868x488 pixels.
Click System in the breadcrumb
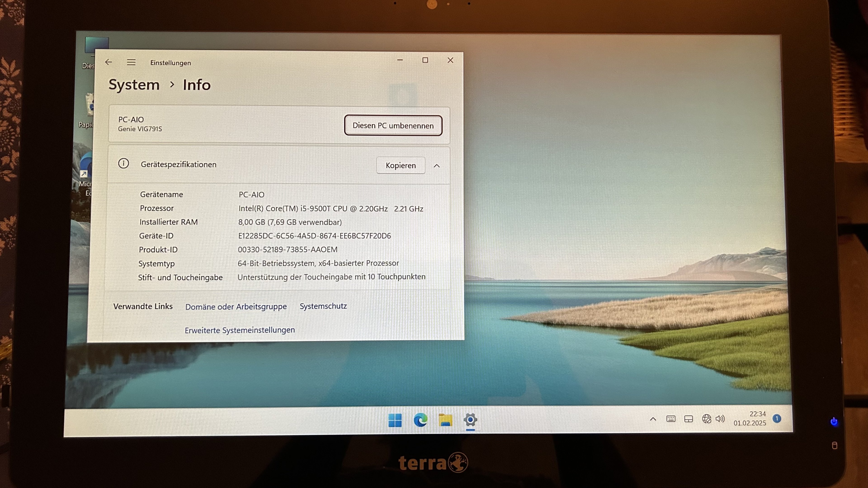point(134,84)
